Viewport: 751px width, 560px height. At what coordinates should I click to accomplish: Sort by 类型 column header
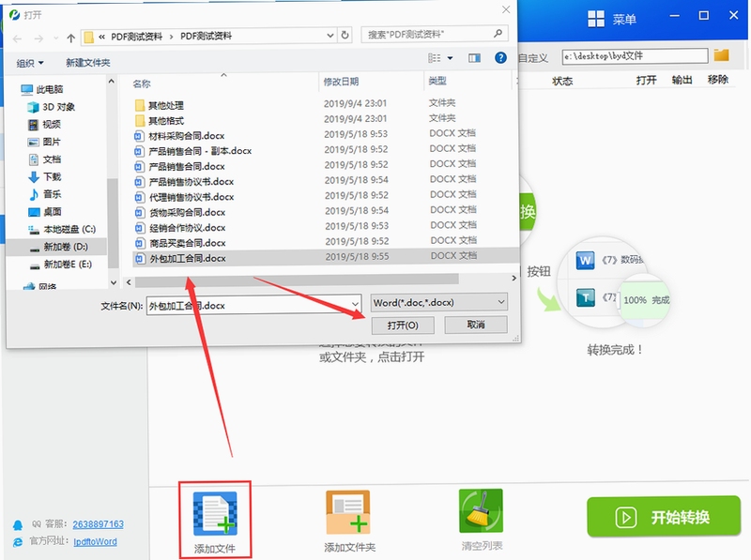(437, 81)
